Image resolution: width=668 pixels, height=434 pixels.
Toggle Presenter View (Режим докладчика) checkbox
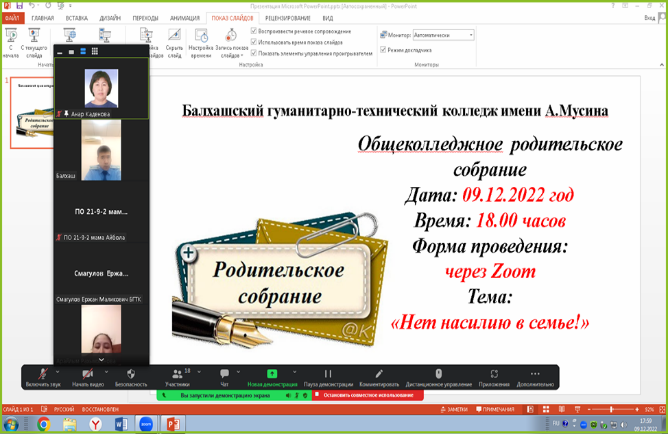383,49
